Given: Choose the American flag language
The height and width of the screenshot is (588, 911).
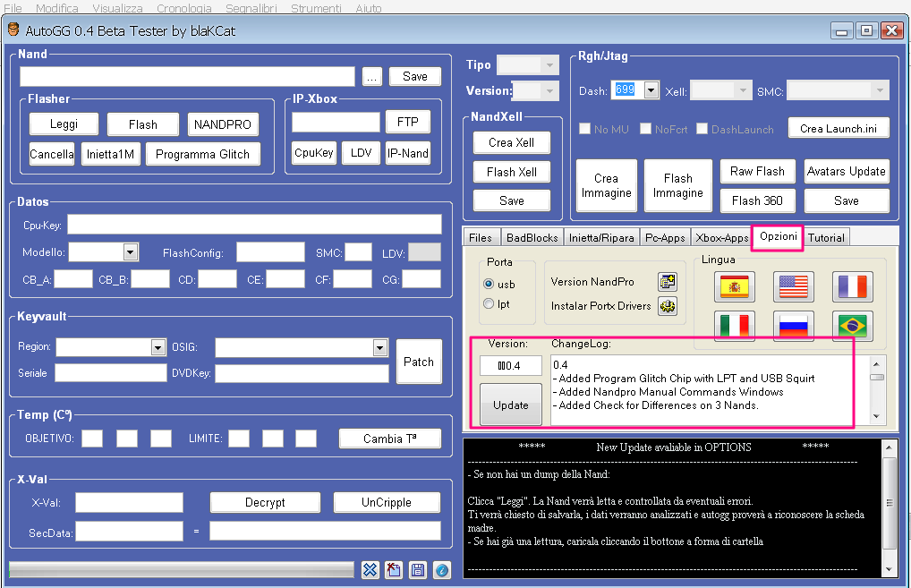Looking at the screenshot, I should point(793,286).
